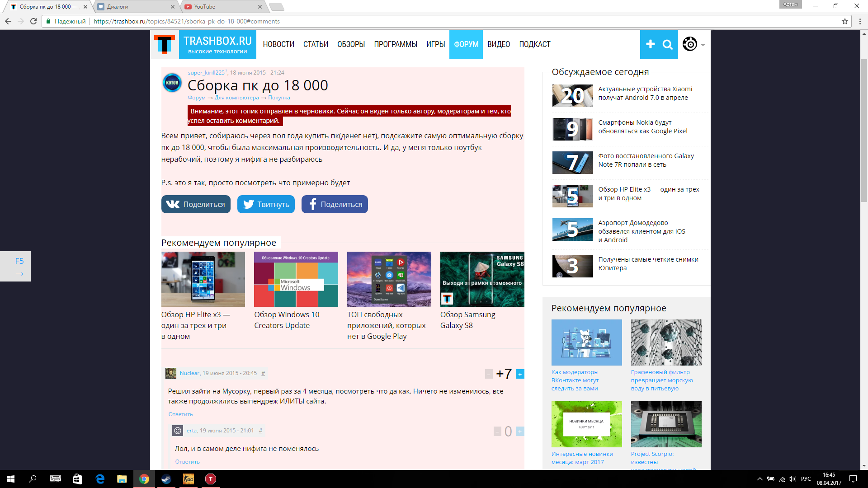Open Windows 10 Creators Update thumbnail

tap(296, 279)
